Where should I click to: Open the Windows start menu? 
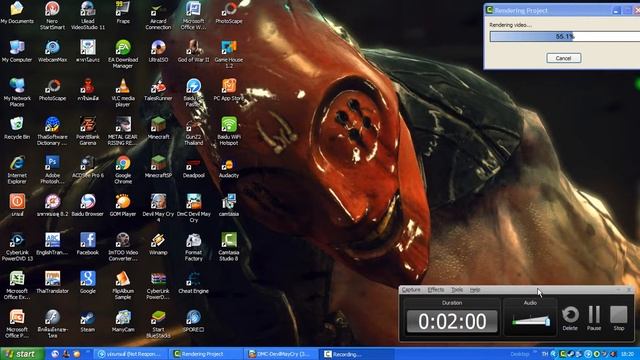pyautogui.click(x=21, y=354)
